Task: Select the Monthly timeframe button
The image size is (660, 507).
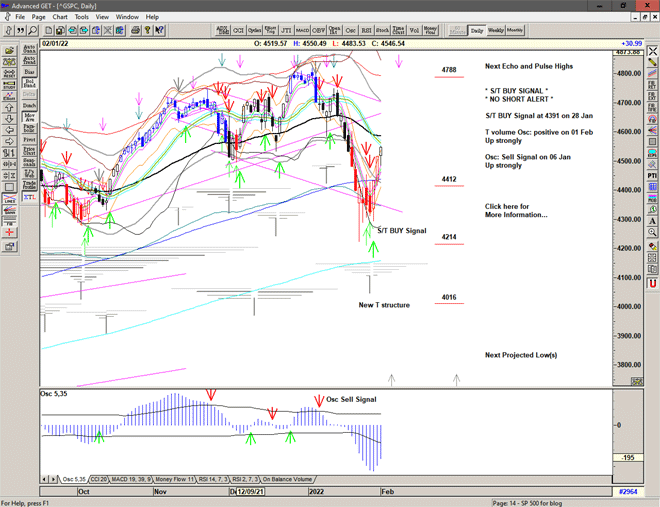Action: tap(517, 31)
